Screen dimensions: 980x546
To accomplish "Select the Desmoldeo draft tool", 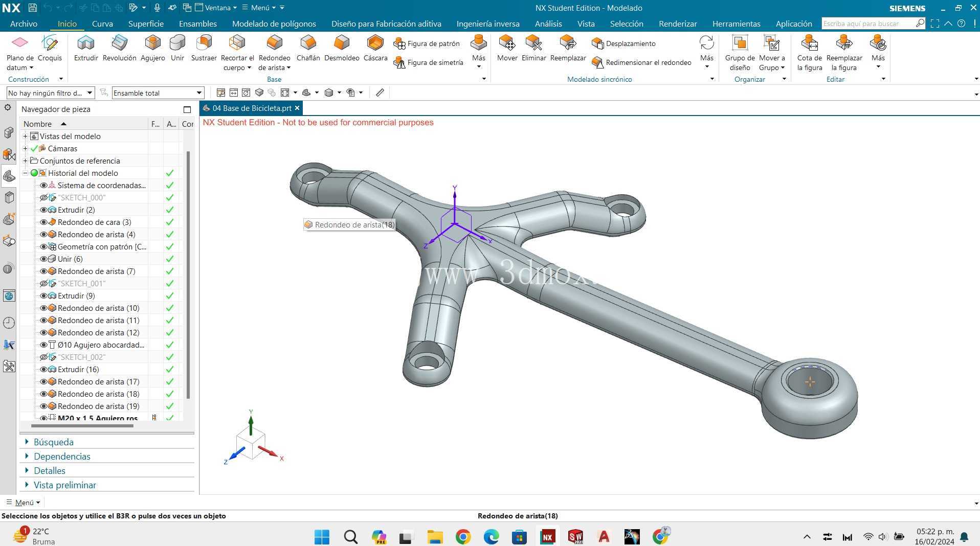I will click(342, 49).
